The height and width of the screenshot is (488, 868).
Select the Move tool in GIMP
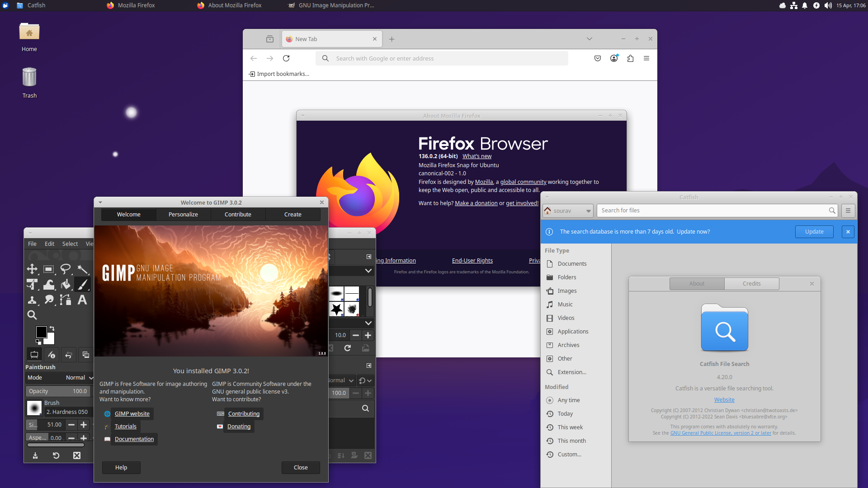click(32, 269)
